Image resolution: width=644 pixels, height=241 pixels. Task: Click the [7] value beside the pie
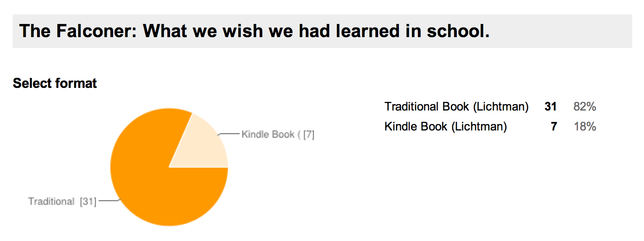(x=309, y=135)
